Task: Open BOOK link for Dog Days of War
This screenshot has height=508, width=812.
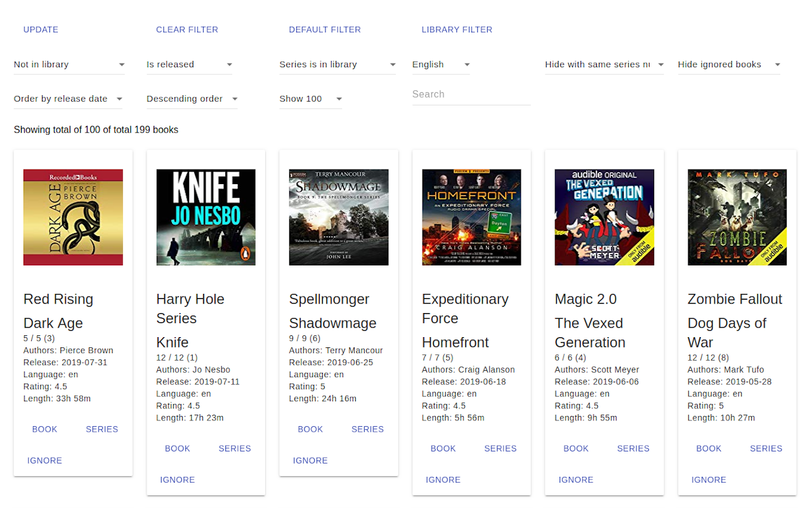Action: click(x=709, y=448)
